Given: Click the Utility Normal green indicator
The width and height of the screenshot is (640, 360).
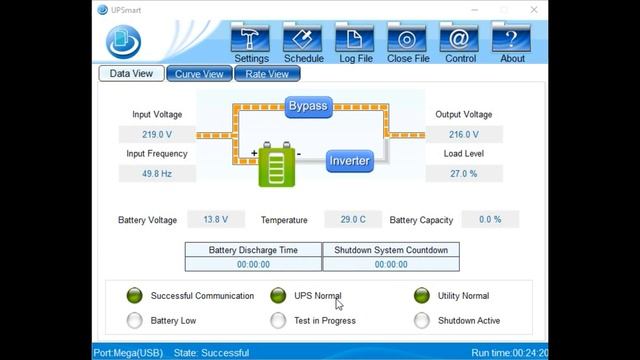Looking at the screenshot, I should click(x=422, y=296).
